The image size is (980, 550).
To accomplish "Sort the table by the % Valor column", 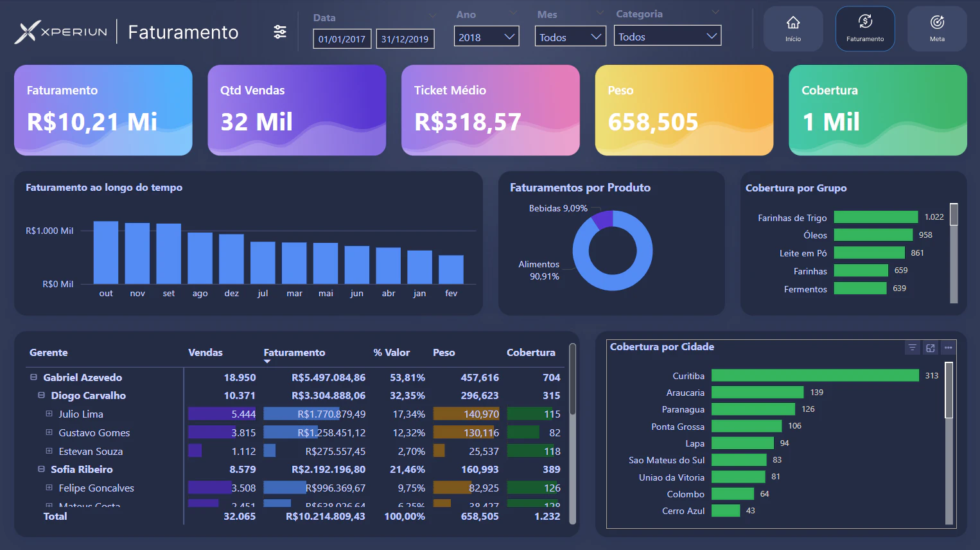I will [392, 352].
